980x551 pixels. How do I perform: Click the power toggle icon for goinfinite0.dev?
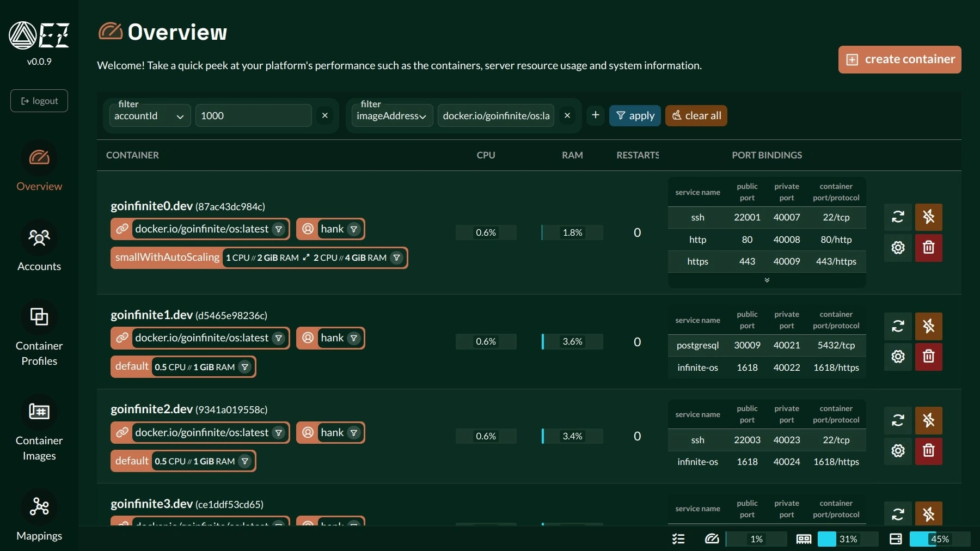tap(928, 217)
